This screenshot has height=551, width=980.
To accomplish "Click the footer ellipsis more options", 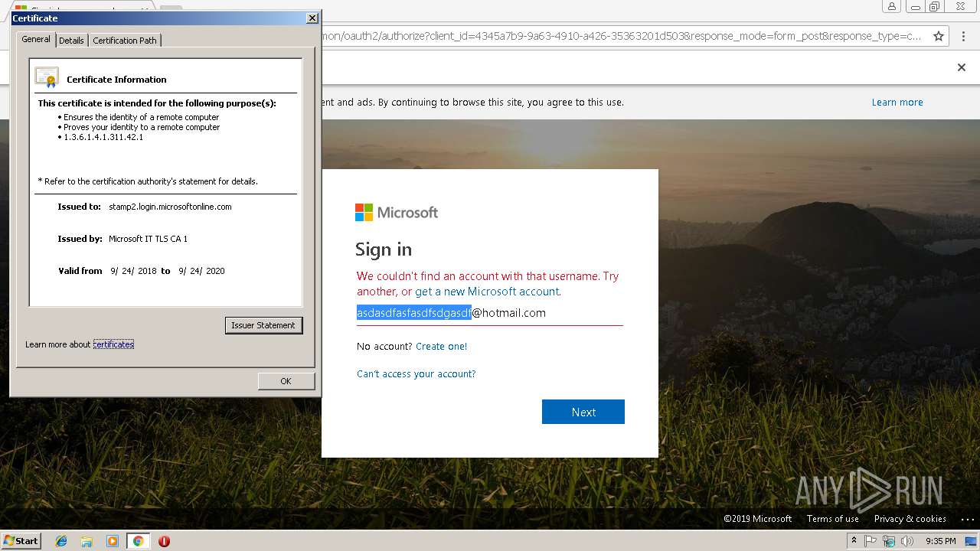I will point(966,519).
